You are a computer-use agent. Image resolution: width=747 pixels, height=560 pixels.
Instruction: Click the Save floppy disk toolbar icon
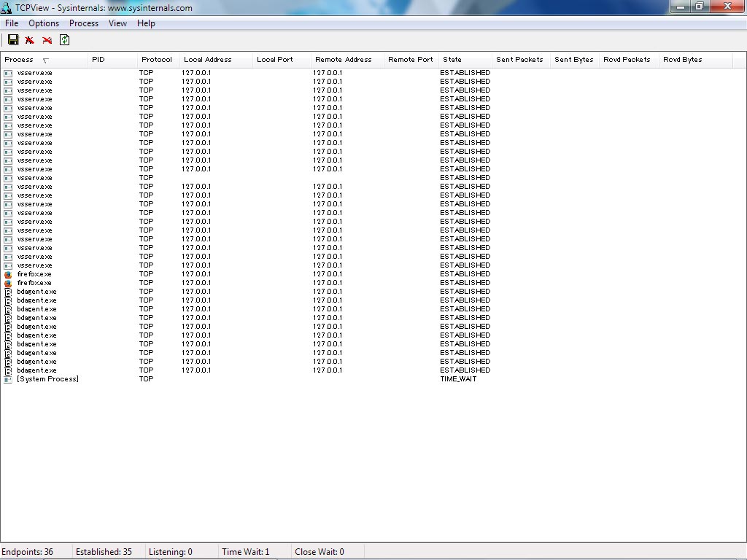(x=13, y=40)
